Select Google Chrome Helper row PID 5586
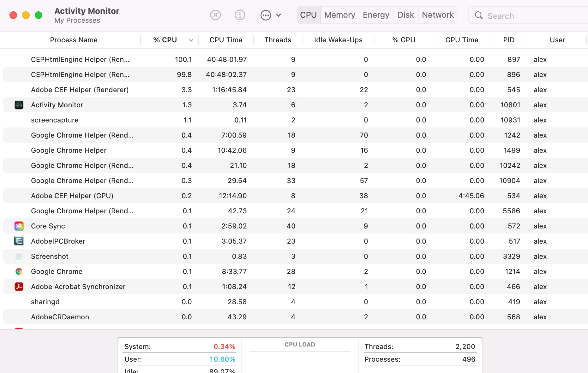This screenshot has width=588, height=373. click(296, 211)
